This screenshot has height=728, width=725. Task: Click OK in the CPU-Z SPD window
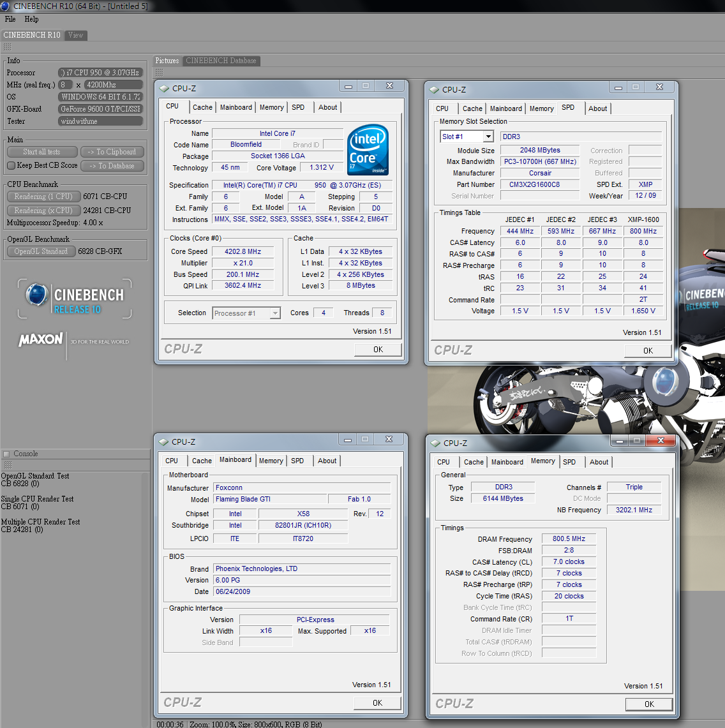tap(648, 351)
